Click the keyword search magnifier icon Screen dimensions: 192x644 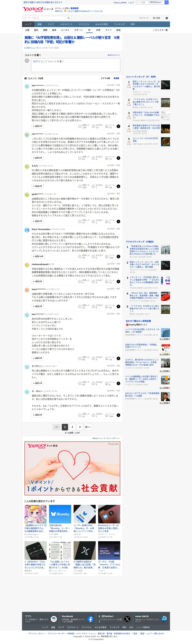[69, 18]
